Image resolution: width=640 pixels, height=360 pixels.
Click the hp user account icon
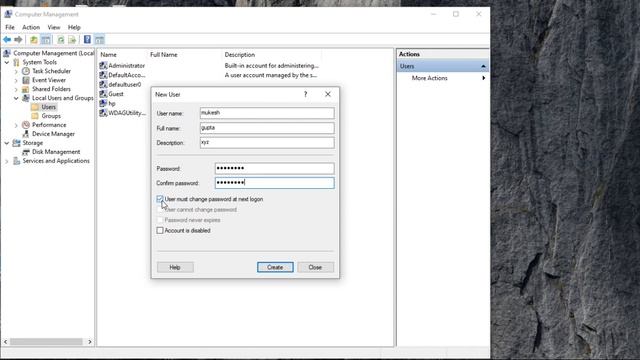click(103, 103)
